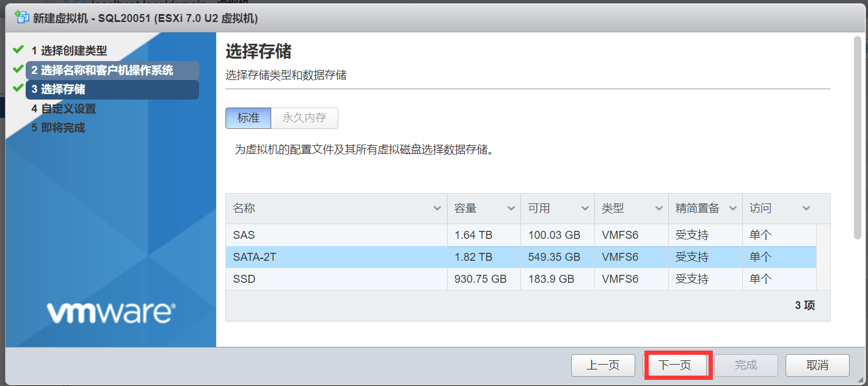Open the 访问 column dropdown arrow

806,209
